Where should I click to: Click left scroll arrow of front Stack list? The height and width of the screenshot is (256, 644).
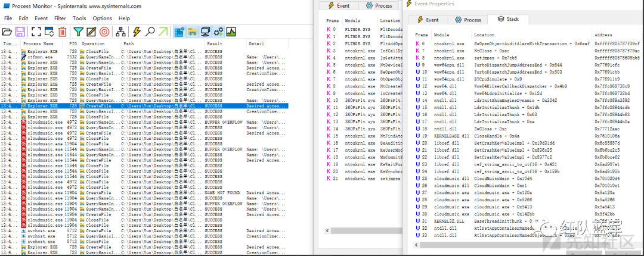click(x=416, y=245)
